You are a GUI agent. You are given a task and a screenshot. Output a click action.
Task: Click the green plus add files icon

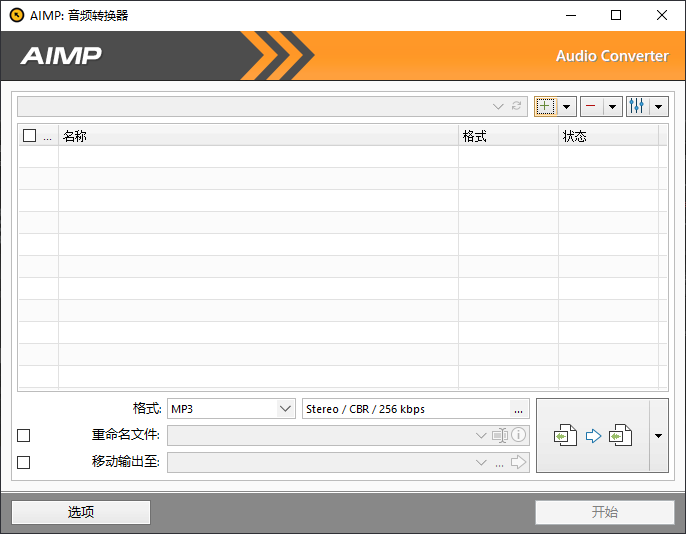(x=545, y=106)
